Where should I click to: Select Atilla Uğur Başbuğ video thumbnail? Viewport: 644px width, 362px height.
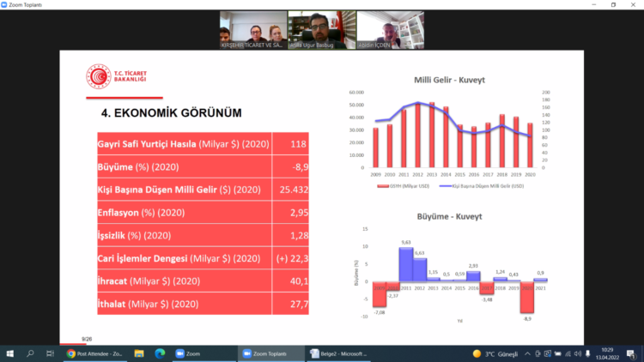322,30
